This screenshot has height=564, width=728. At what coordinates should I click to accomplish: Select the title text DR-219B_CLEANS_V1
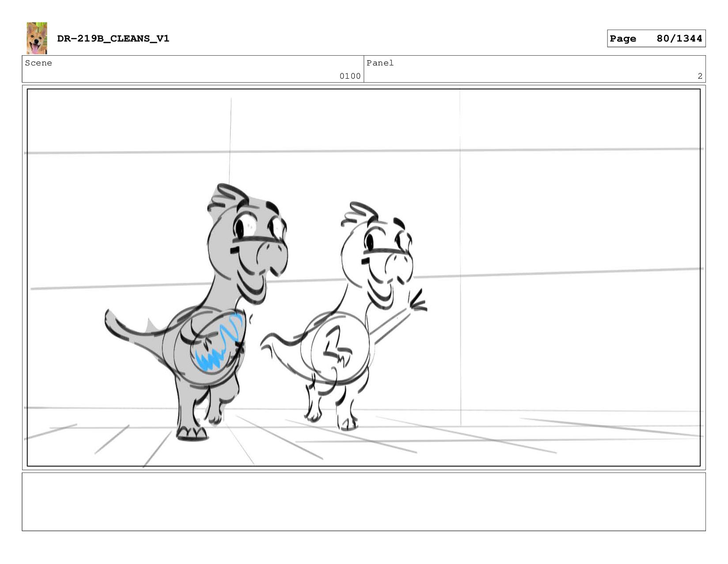coord(113,38)
